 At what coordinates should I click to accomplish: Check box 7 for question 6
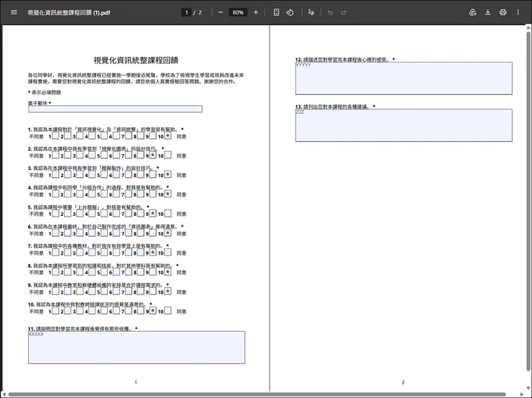(x=129, y=233)
